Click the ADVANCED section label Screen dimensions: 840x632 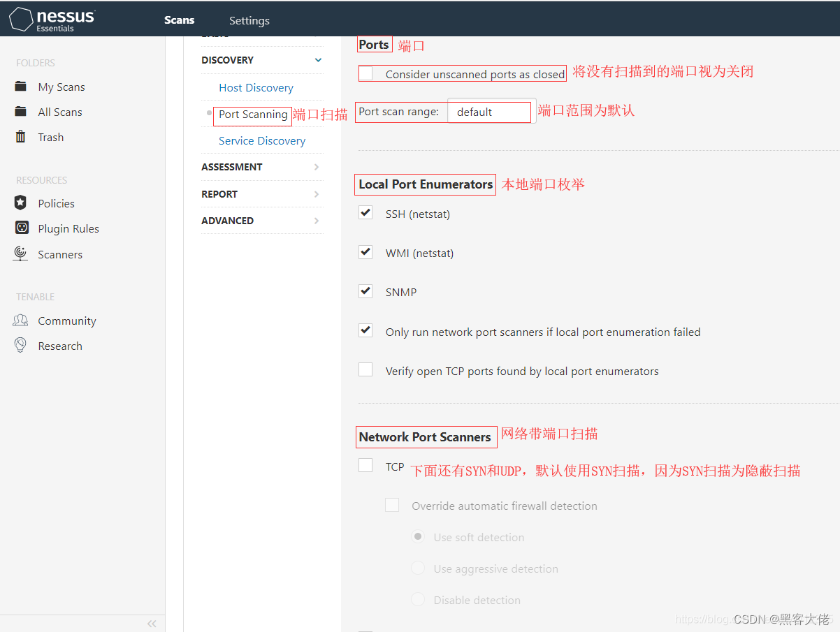[x=227, y=221]
